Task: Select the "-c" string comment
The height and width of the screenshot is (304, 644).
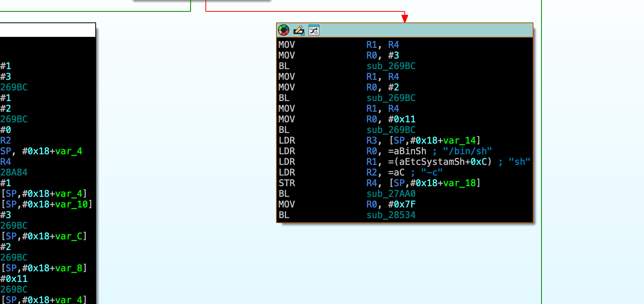Action: 432,173
